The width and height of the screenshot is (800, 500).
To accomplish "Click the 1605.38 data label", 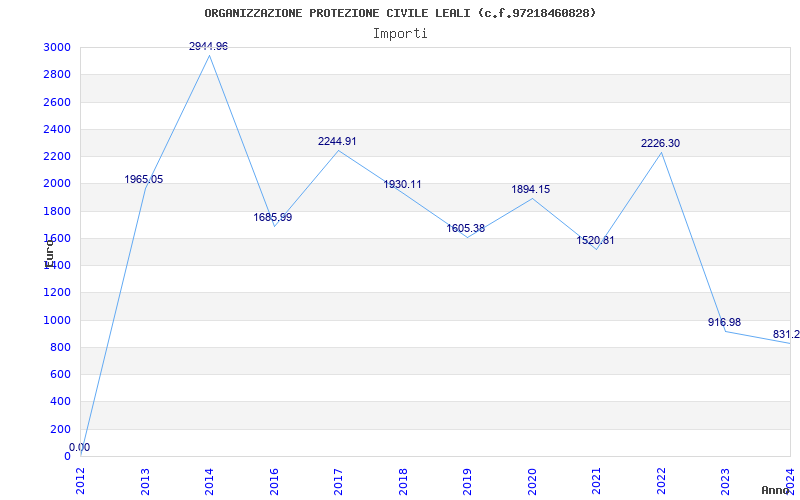I will point(466,229).
